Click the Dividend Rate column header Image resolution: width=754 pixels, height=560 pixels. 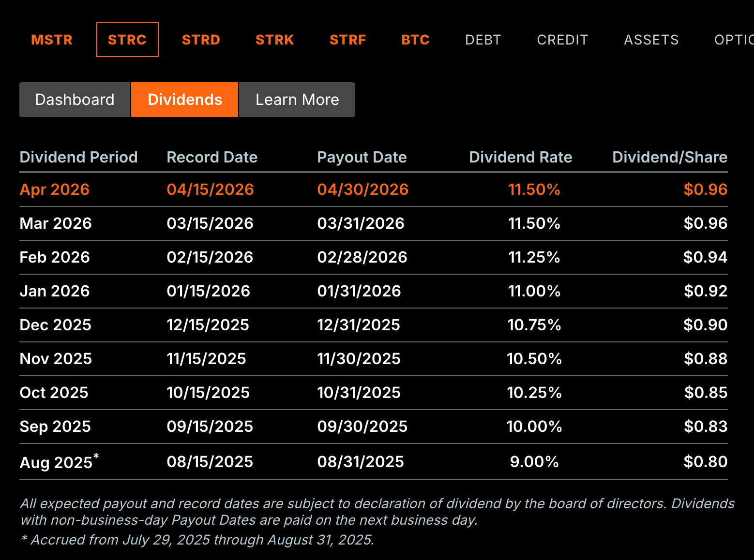click(521, 157)
